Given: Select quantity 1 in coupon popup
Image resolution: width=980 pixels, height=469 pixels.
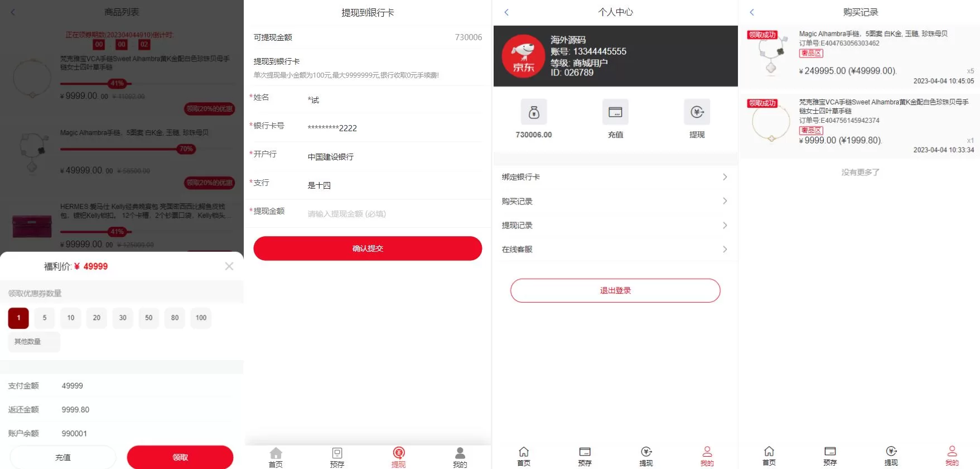Looking at the screenshot, I should pyautogui.click(x=18, y=318).
